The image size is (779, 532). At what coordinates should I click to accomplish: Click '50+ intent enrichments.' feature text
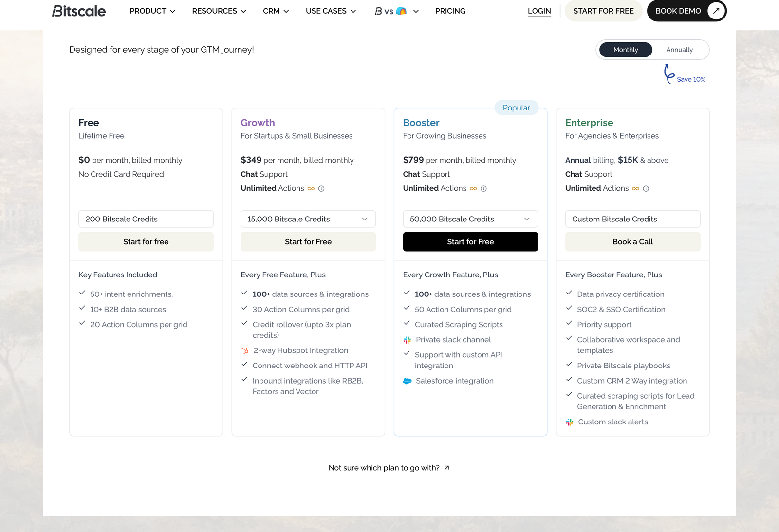pyautogui.click(x=131, y=294)
